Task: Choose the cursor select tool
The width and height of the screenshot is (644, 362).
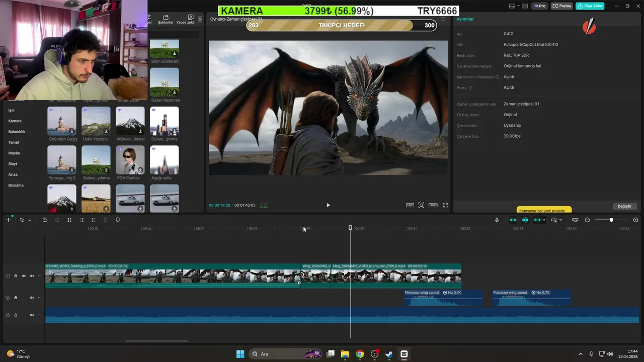Action: coord(22,220)
